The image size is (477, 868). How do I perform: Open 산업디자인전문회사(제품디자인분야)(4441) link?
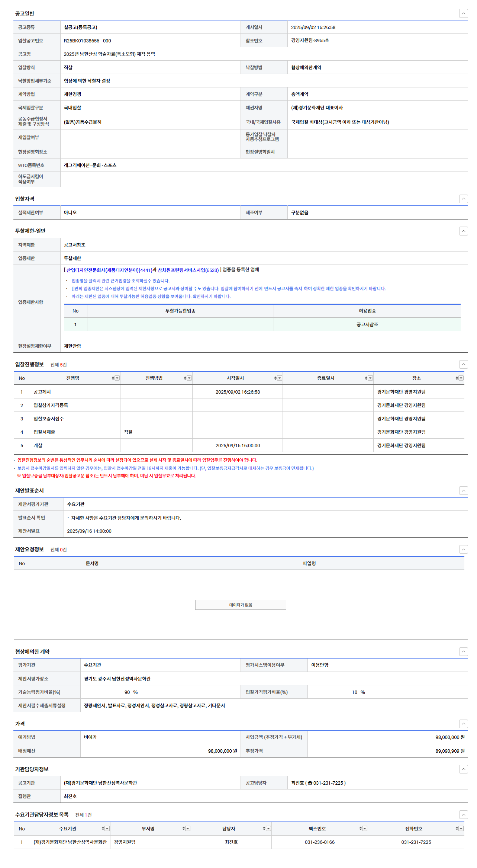tap(109, 270)
